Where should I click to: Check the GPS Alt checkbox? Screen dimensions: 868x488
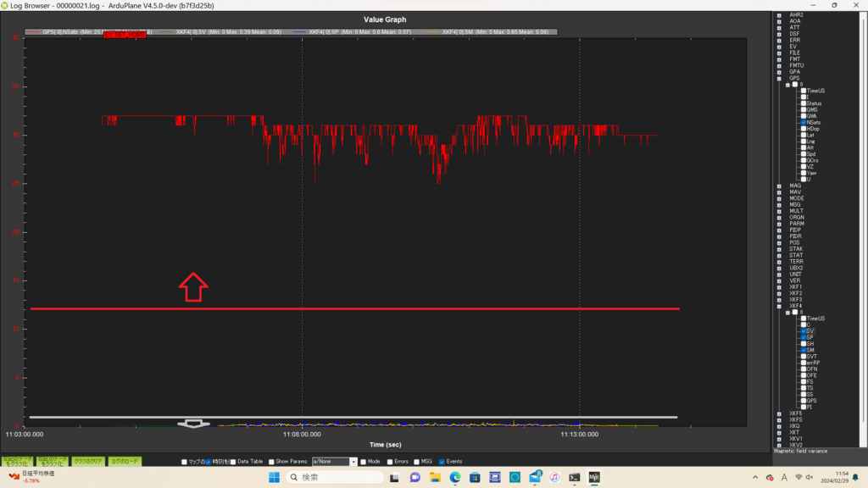point(804,147)
